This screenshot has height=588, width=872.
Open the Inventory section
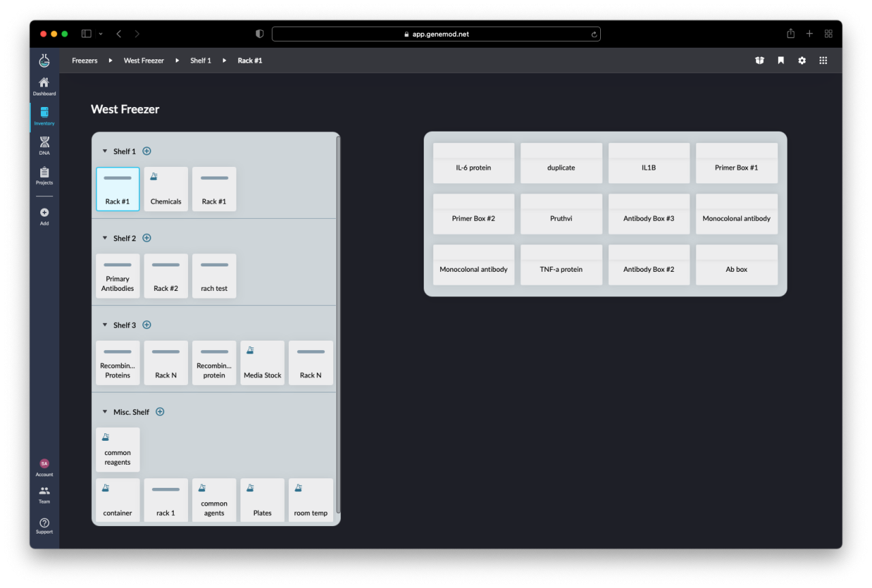44,117
